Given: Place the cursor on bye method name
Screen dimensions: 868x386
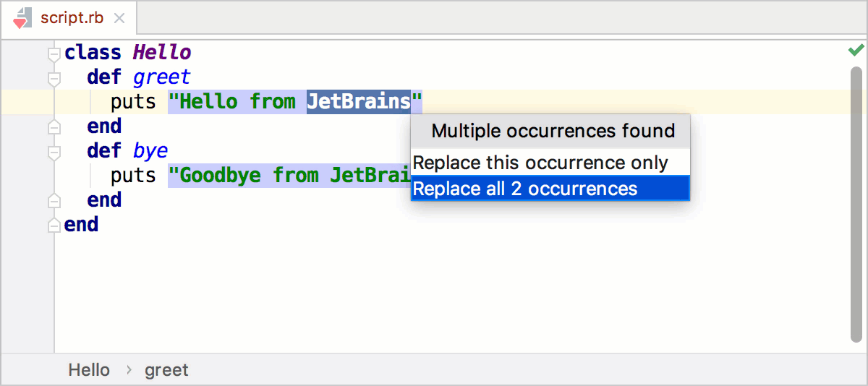Looking at the screenshot, I should (150, 151).
